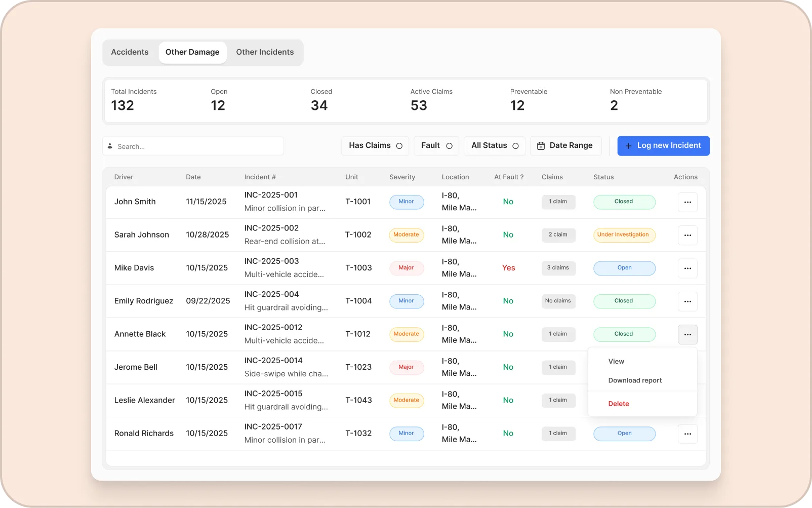Click the Major severity badge for Mike Davis
812x508 pixels.
[x=407, y=268]
